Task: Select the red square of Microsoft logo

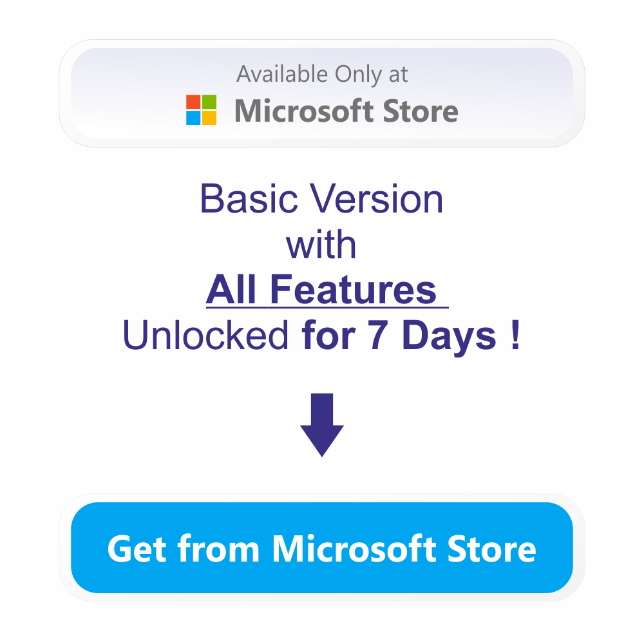Action: coord(193,102)
